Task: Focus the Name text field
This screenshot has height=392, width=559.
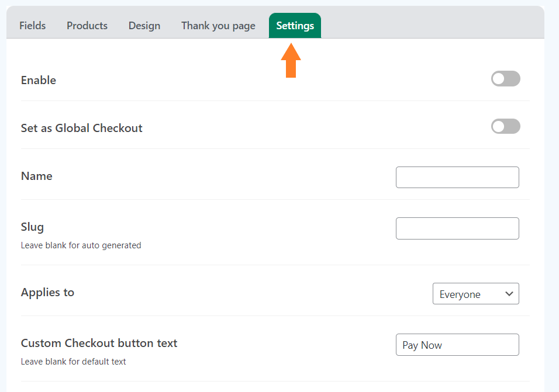Action: point(457,178)
